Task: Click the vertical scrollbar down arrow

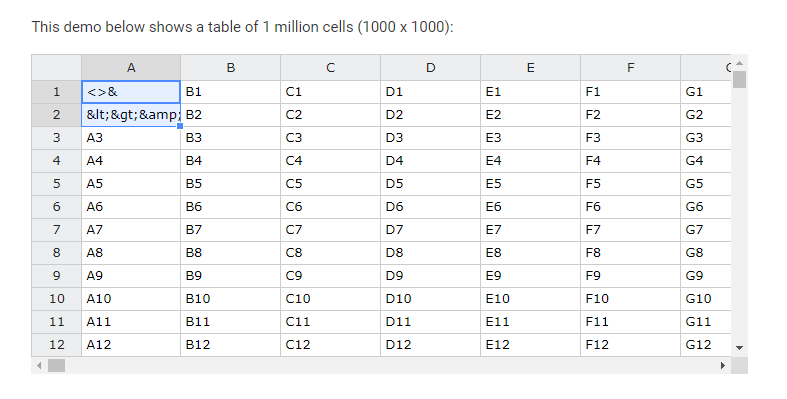Action: pos(739,347)
